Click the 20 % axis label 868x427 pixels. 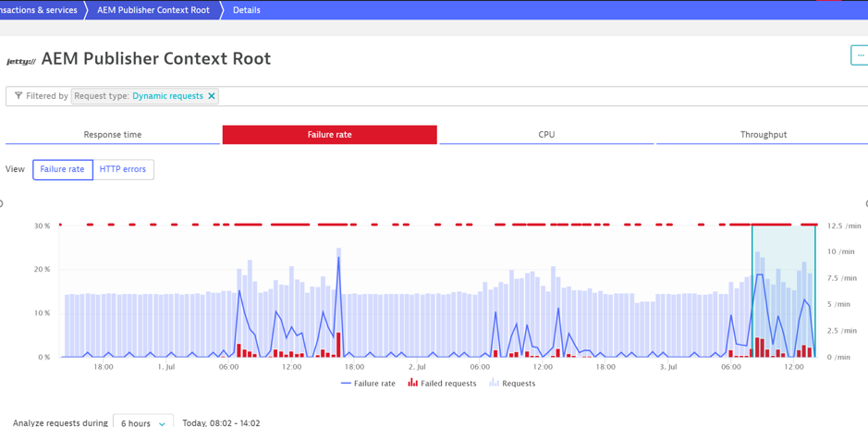point(43,269)
